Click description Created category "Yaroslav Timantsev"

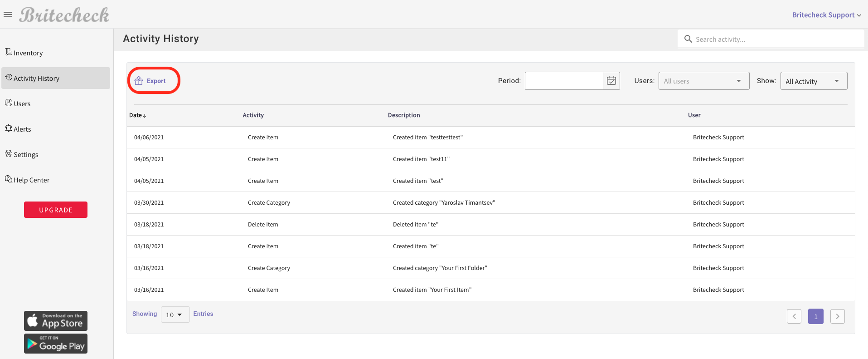pyautogui.click(x=444, y=203)
